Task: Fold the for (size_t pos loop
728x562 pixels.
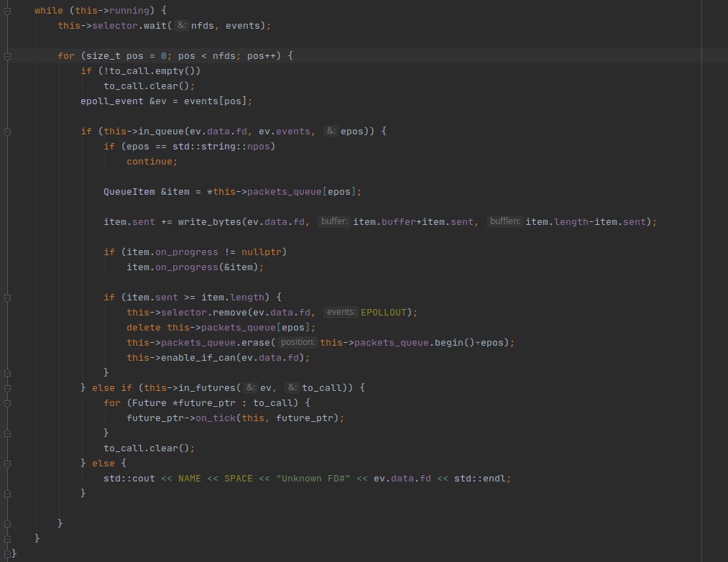Action: point(7,56)
